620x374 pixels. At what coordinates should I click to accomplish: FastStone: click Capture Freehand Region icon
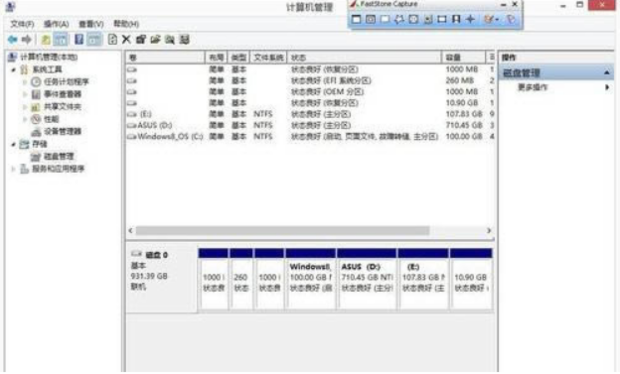(399, 19)
